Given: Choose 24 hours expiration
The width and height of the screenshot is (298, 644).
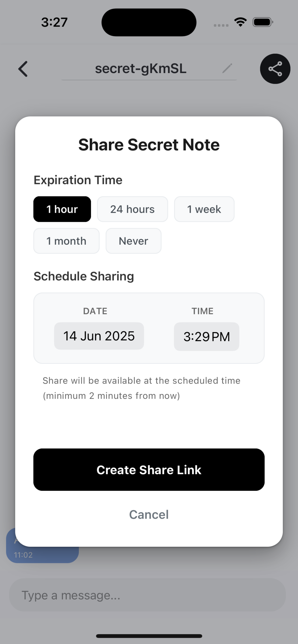Looking at the screenshot, I should pyautogui.click(x=132, y=209).
